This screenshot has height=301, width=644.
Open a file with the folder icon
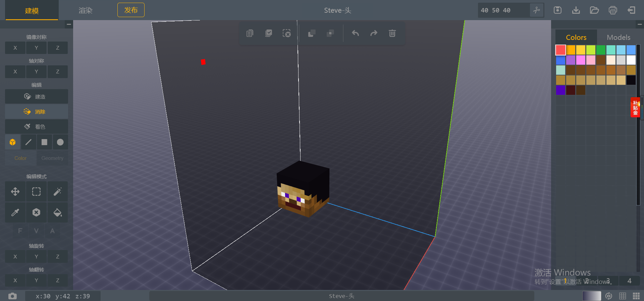point(594,10)
